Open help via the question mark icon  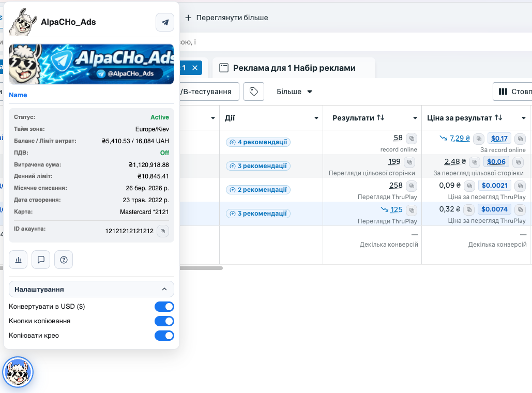[64, 259]
